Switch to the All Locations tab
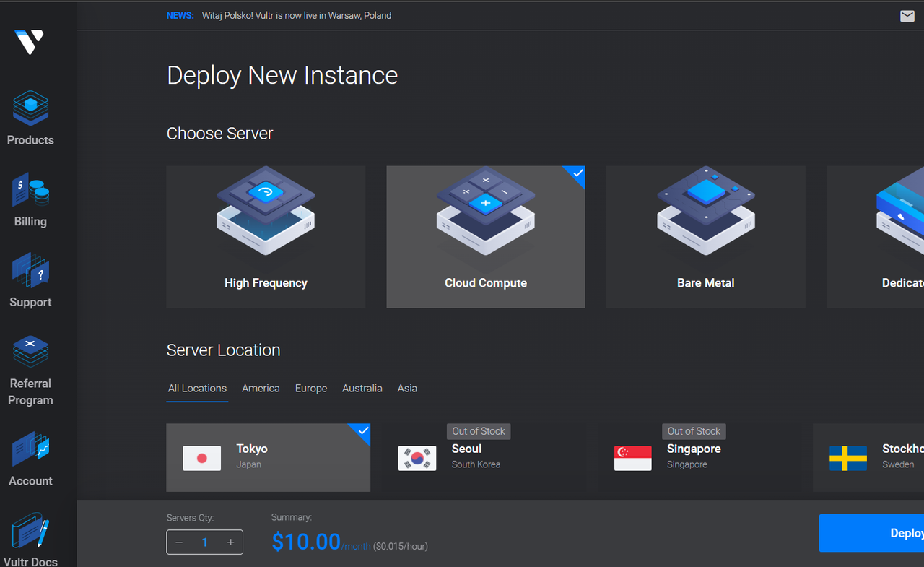 click(x=197, y=389)
